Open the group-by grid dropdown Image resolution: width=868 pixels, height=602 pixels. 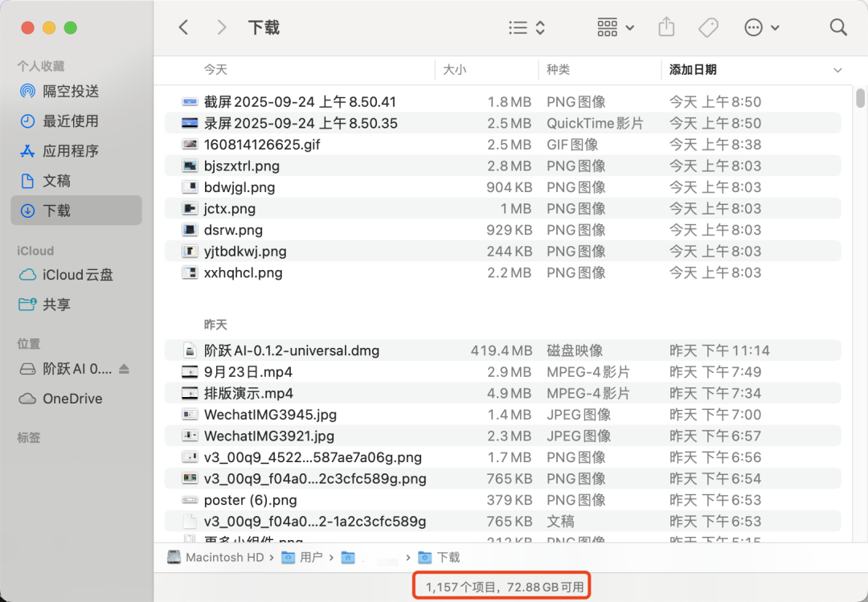pos(616,27)
